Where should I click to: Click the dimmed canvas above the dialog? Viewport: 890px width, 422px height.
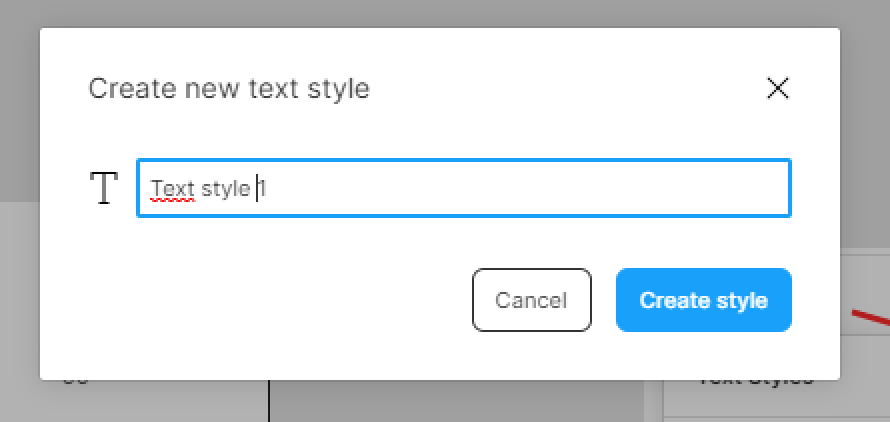[x=445, y=14]
